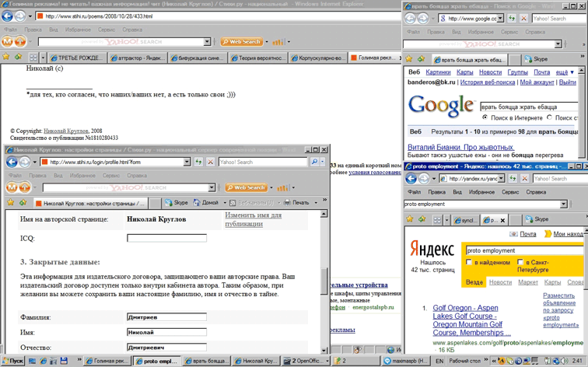This screenshot has height=367, width=588.
Task: Click the ICQ input field
Action: 166,238
